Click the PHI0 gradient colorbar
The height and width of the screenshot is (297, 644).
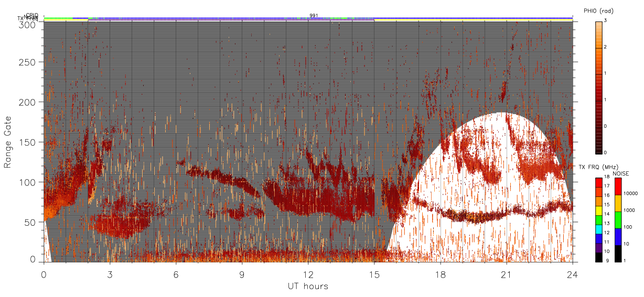[599, 87]
